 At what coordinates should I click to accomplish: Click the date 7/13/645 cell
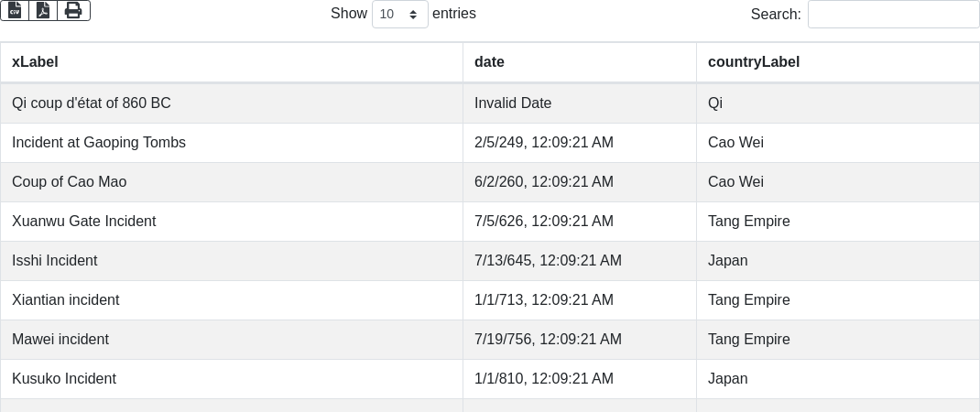pos(548,261)
